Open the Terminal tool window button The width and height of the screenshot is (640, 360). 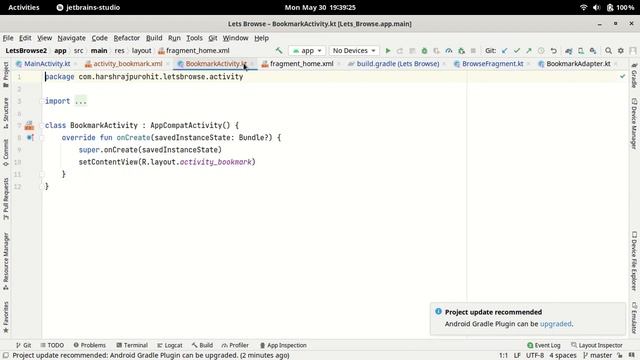[132, 345]
